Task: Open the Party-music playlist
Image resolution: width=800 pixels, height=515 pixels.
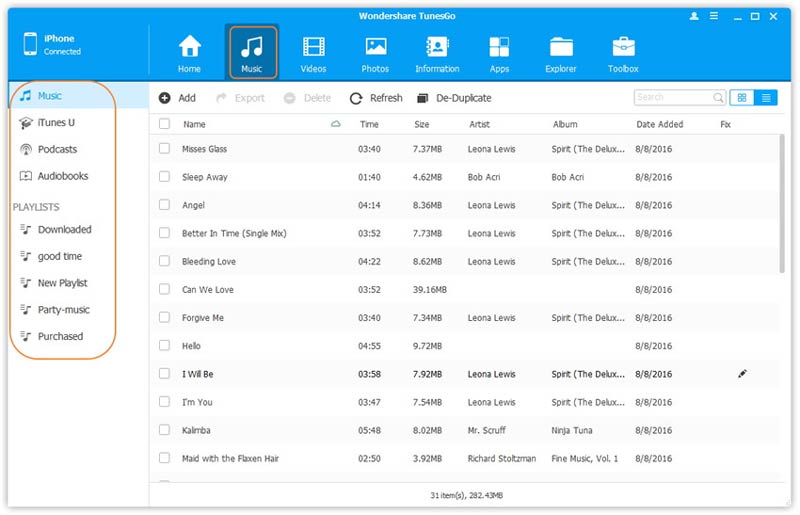Action: click(x=63, y=310)
